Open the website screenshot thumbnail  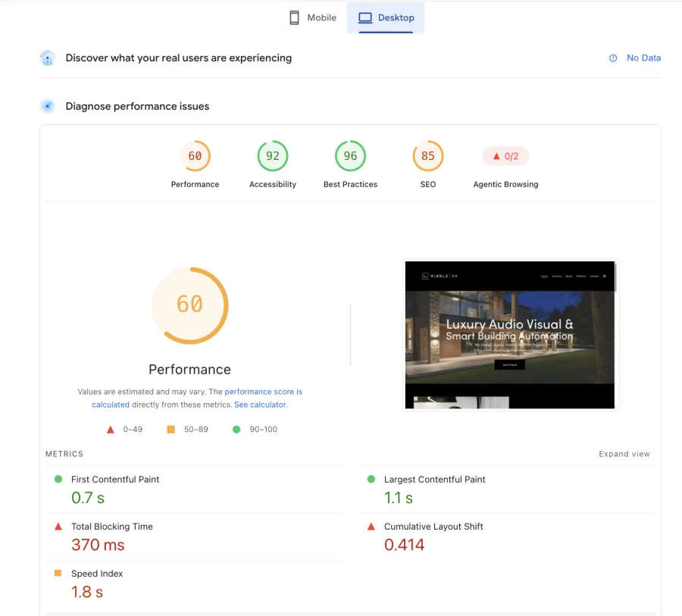[511, 335]
